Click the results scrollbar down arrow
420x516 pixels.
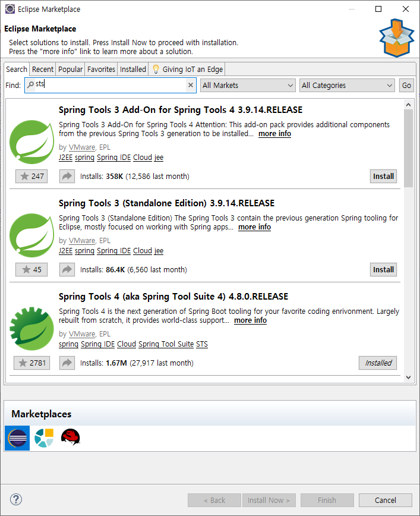coord(408,377)
